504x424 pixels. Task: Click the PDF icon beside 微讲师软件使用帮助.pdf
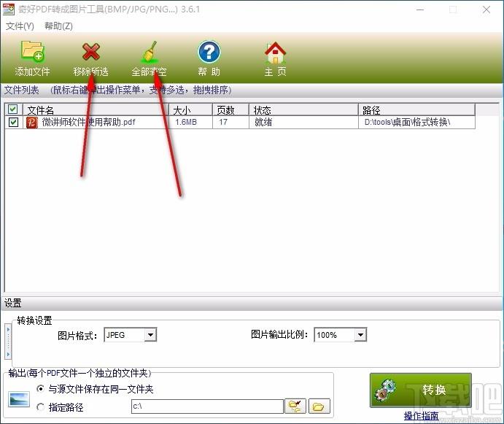click(32, 123)
